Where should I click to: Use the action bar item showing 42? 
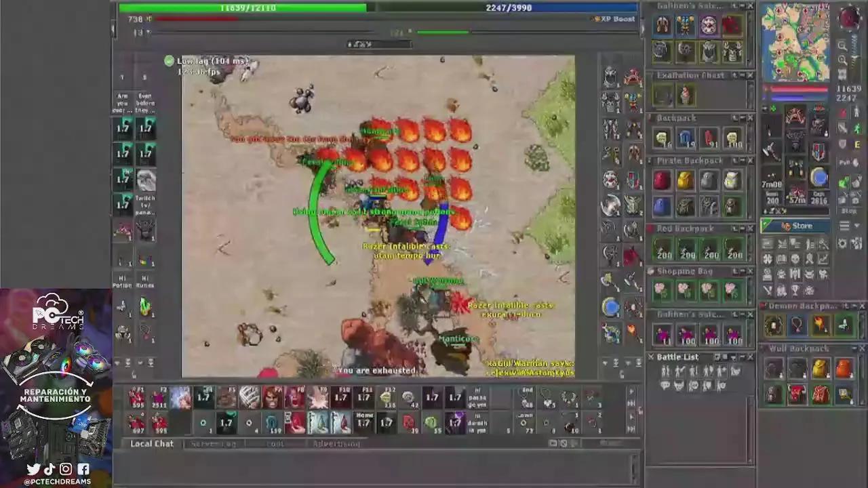410,398
